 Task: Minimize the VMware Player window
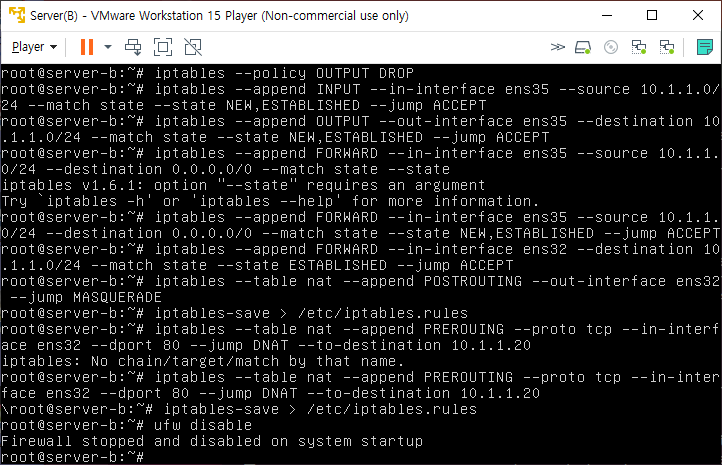[x=607, y=15]
